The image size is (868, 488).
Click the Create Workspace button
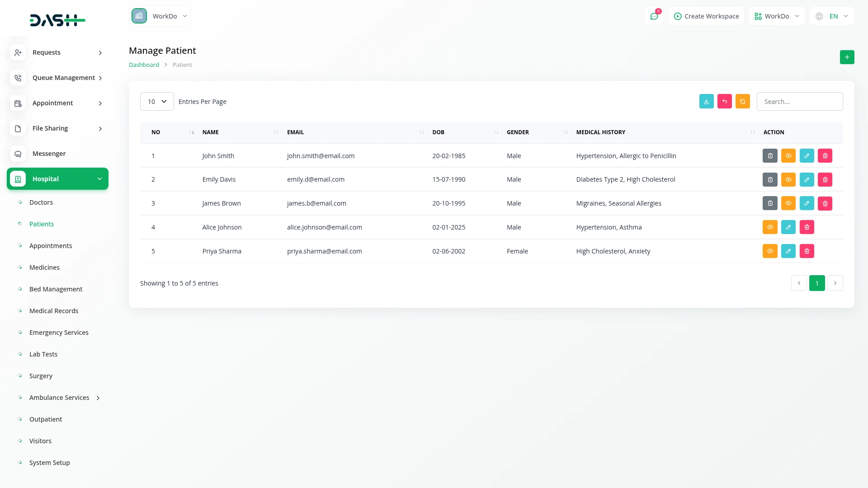click(706, 16)
